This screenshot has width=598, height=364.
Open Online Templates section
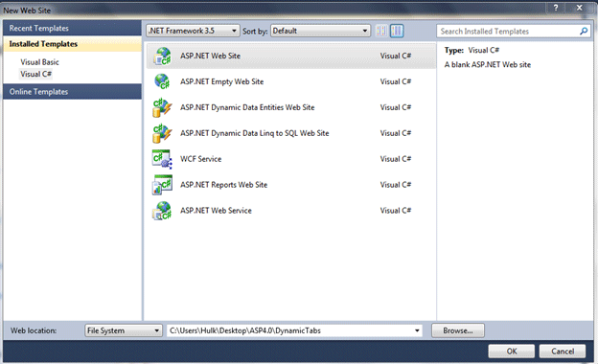point(72,92)
